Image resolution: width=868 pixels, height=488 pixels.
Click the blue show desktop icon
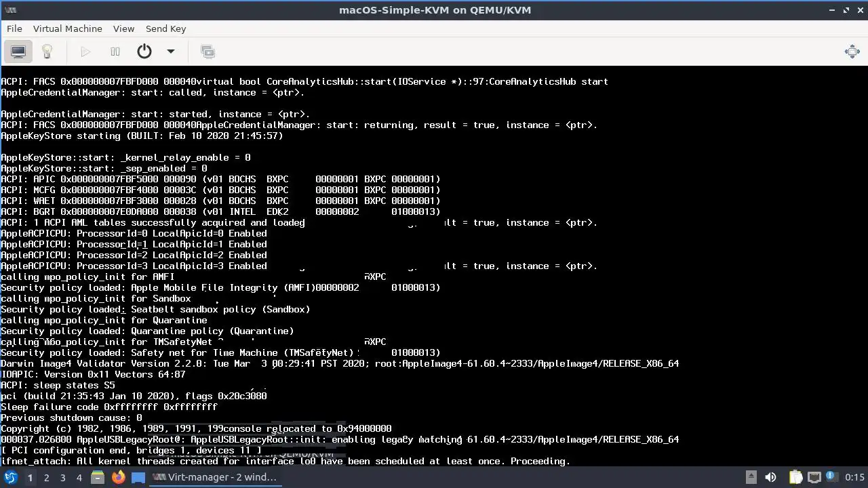coord(138,477)
